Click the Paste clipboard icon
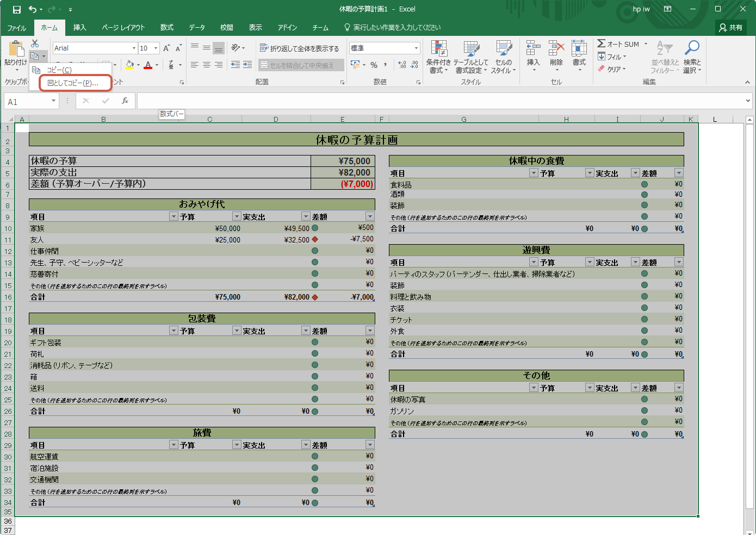This screenshot has width=756, height=535. tap(16, 49)
